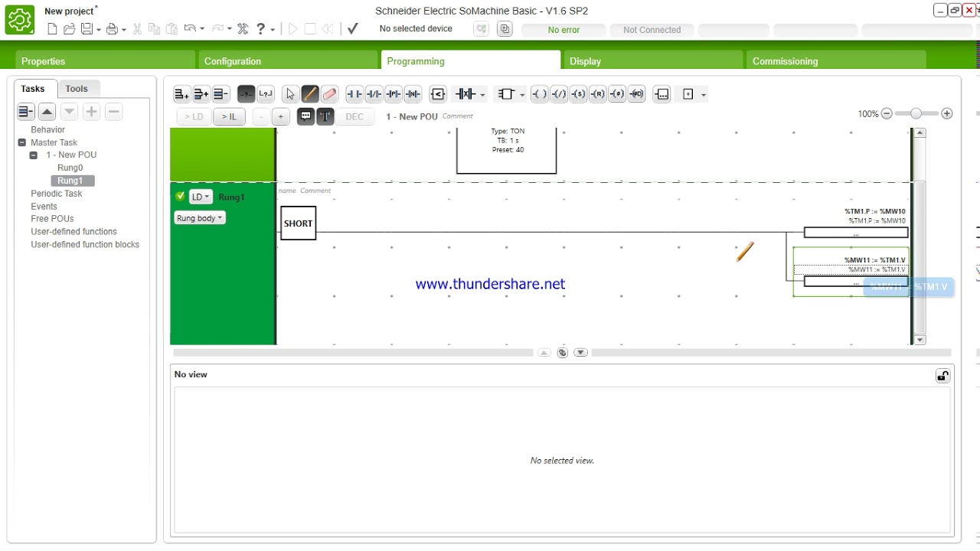Select the Programming tab
980x551 pixels.
(471, 60)
